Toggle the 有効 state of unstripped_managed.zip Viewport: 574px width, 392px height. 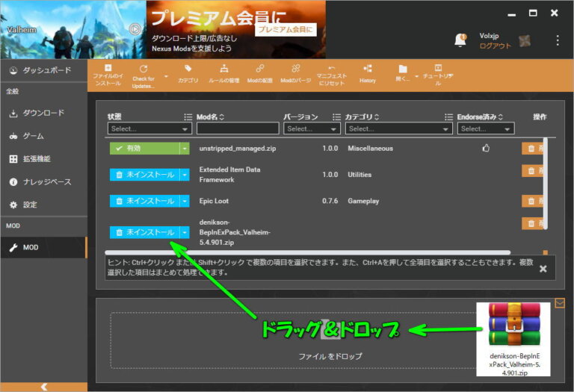144,149
